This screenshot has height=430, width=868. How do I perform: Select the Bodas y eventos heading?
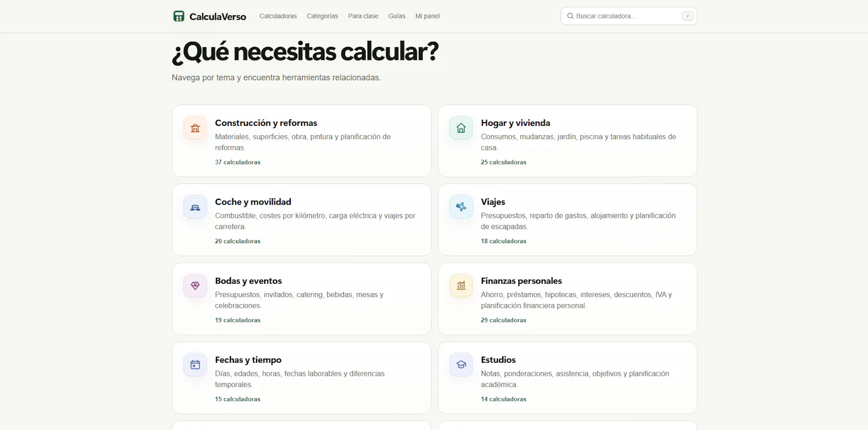click(248, 281)
